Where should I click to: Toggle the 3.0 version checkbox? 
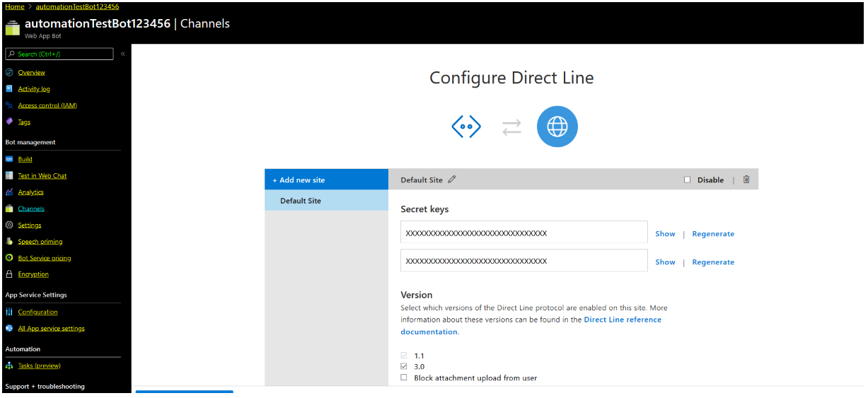404,366
